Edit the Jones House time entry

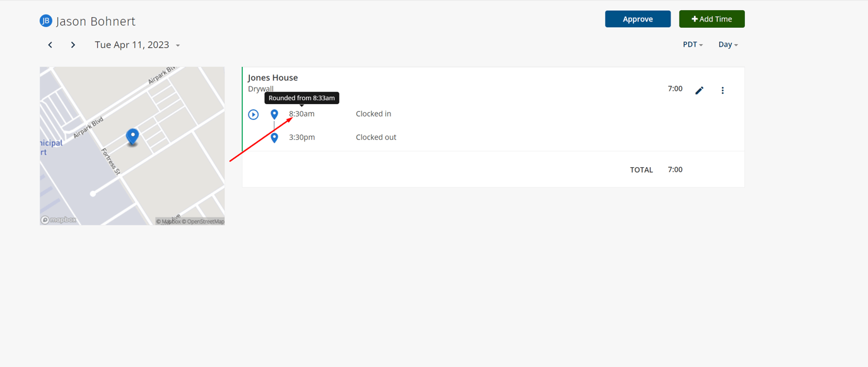pyautogui.click(x=699, y=90)
